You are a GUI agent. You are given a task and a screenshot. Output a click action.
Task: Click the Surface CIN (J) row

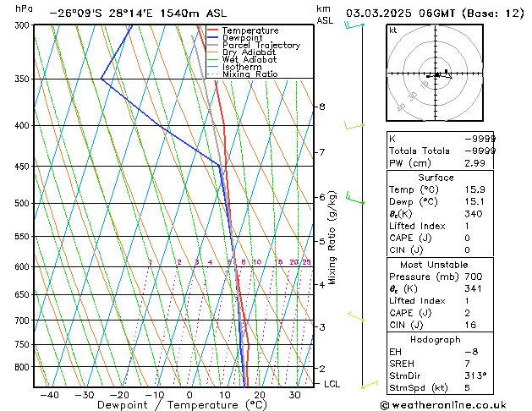pos(440,250)
